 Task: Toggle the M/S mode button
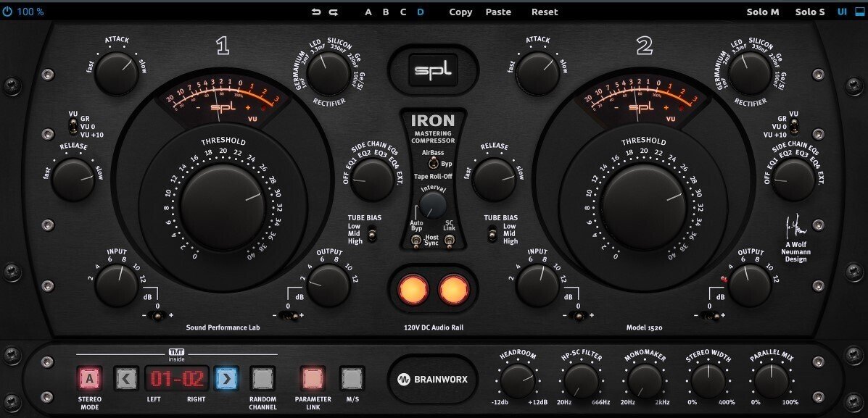352,379
